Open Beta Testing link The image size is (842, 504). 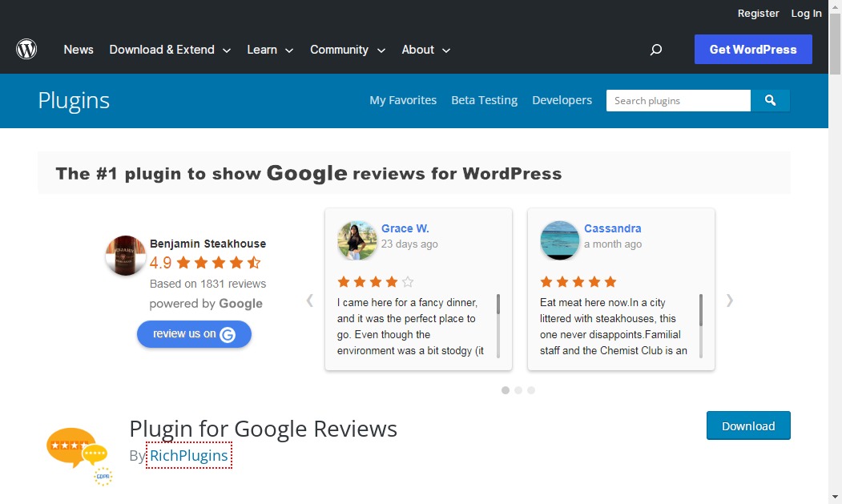pos(485,100)
